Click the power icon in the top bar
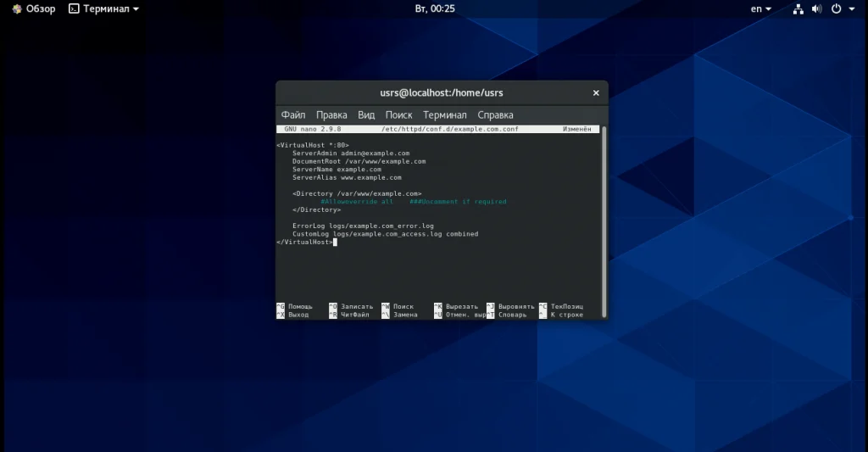Viewport: 868px width, 452px height. point(836,8)
